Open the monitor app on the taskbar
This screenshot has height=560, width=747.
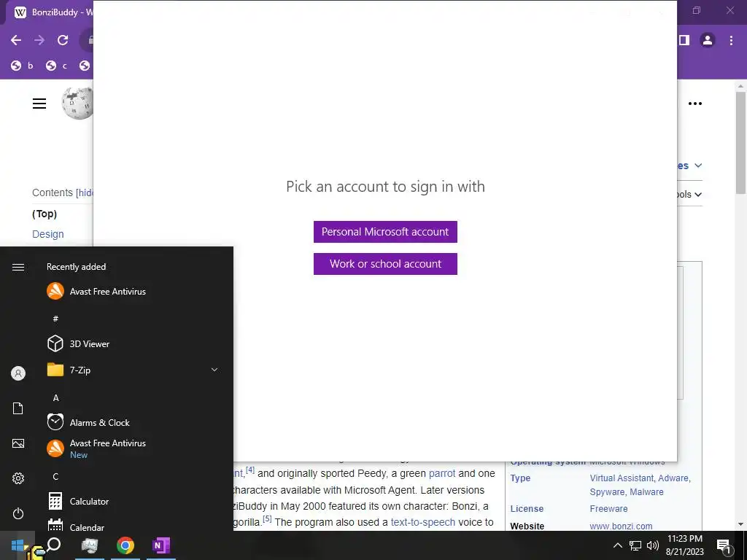(x=90, y=545)
